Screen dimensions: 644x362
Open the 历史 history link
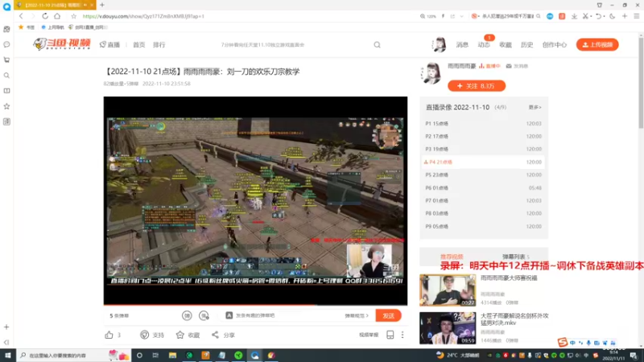tap(526, 45)
